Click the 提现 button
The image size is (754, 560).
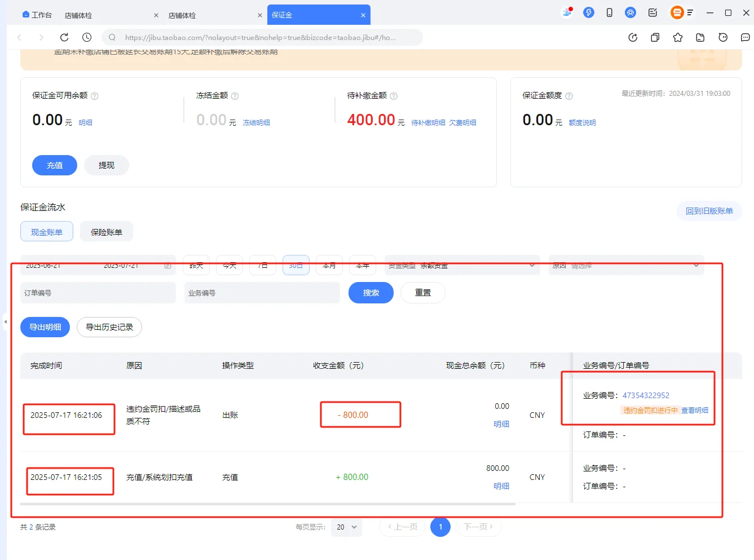pyautogui.click(x=107, y=165)
